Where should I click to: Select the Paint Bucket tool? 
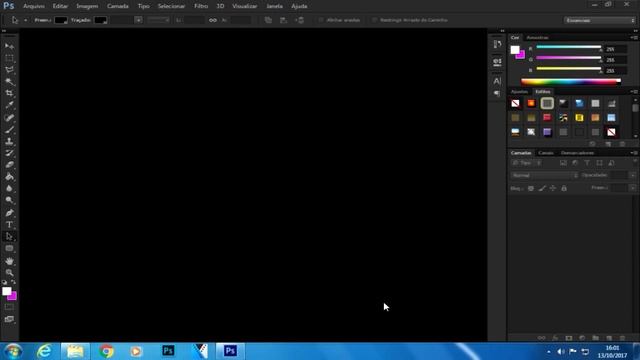pos(9,177)
